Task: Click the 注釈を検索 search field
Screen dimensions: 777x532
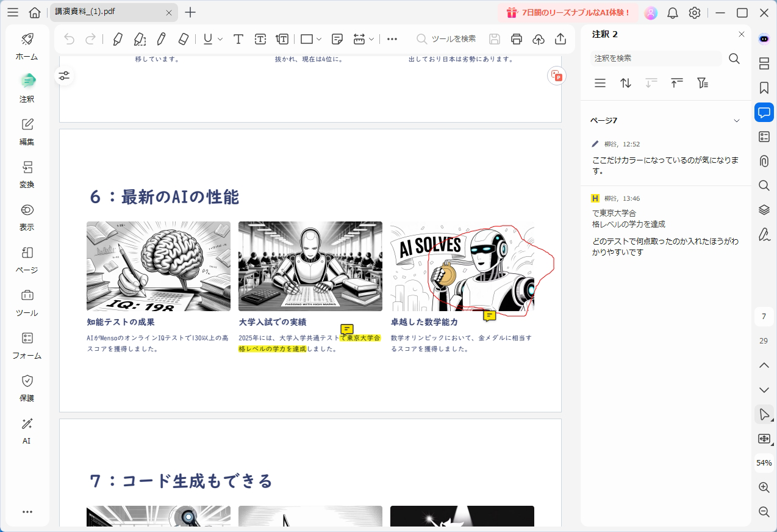Action: click(x=655, y=59)
